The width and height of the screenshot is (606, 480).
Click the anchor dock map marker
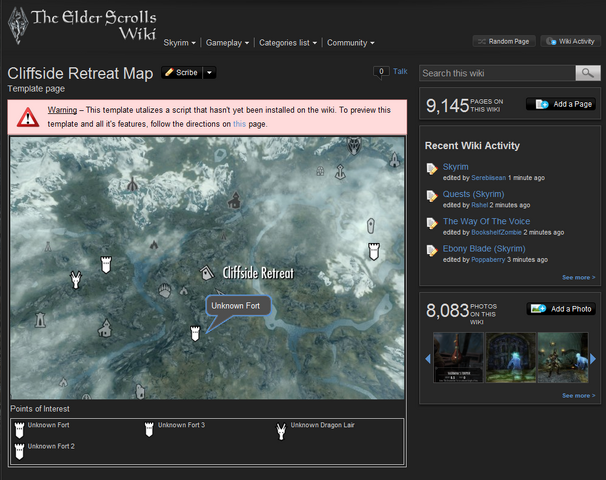pos(340,172)
